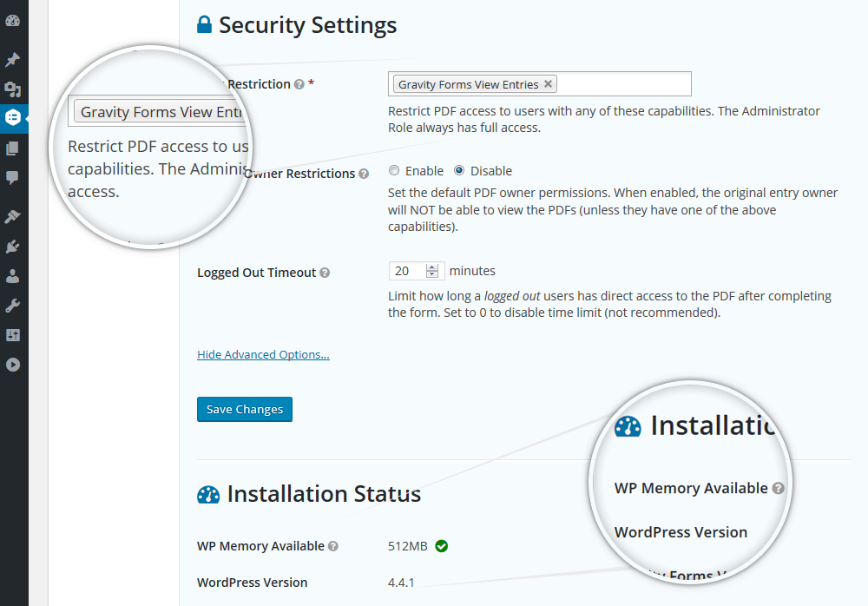Click gauge icon beside Installation Status heading
Screen dimensions: 868x606
(208, 494)
